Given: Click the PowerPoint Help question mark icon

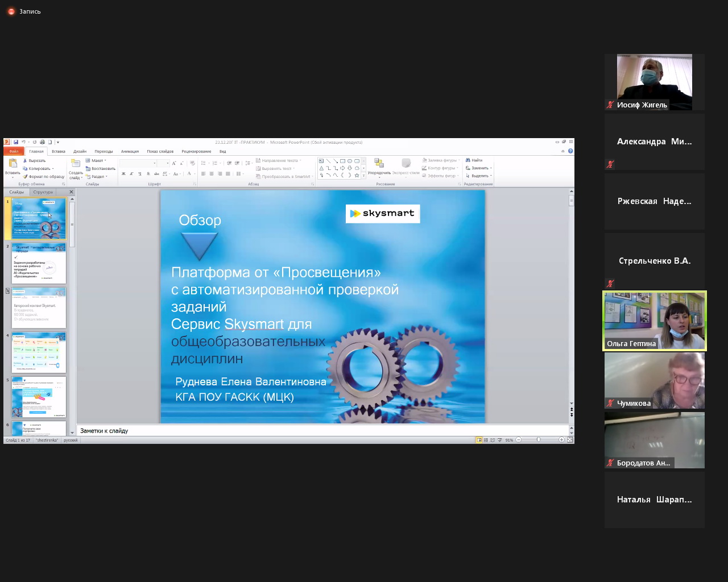Looking at the screenshot, I should pyautogui.click(x=570, y=151).
